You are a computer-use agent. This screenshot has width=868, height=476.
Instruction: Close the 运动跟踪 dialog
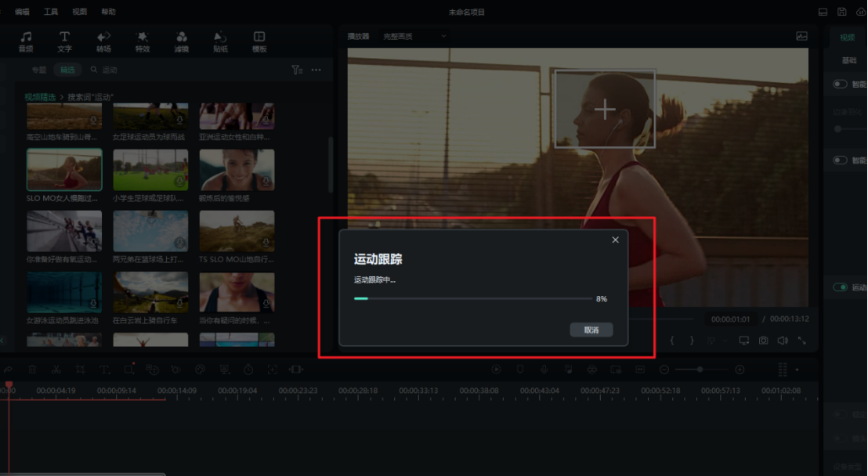[615, 240]
